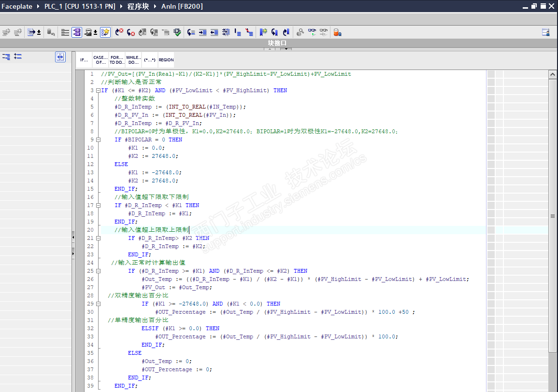558x392 pixels.
Task: Click line 12 'ELSE' keyword
Action: pyautogui.click(x=121, y=164)
